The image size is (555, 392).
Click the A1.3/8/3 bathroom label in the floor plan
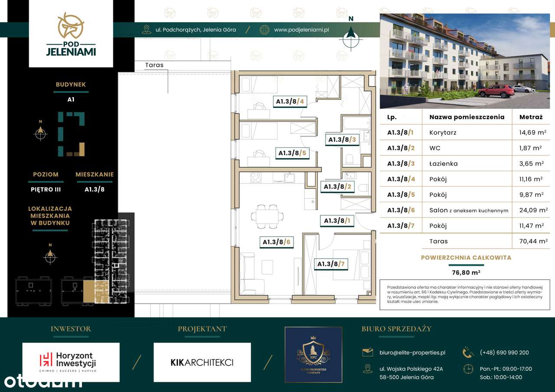(342, 139)
